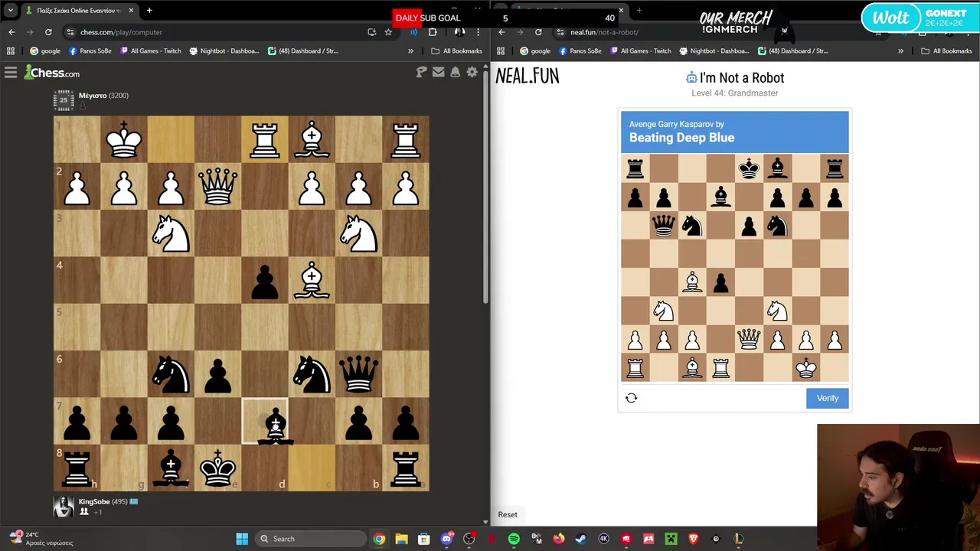Open Chrome from the taskbar
The image size is (980, 551).
(x=379, y=539)
